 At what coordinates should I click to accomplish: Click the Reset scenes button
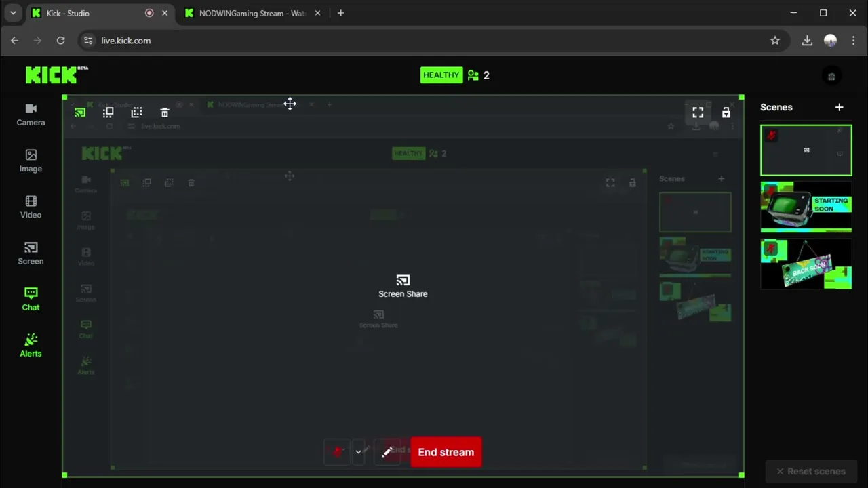click(810, 471)
